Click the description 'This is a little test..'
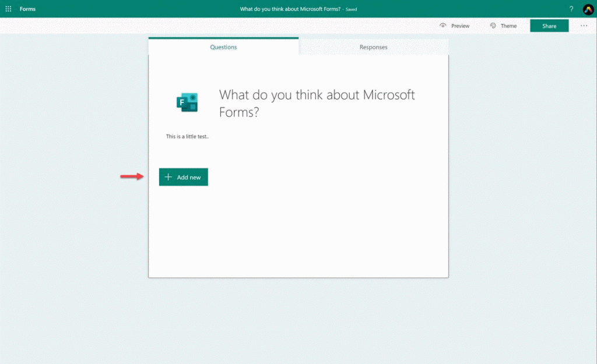597x364 pixels. (x=187, y=136)
